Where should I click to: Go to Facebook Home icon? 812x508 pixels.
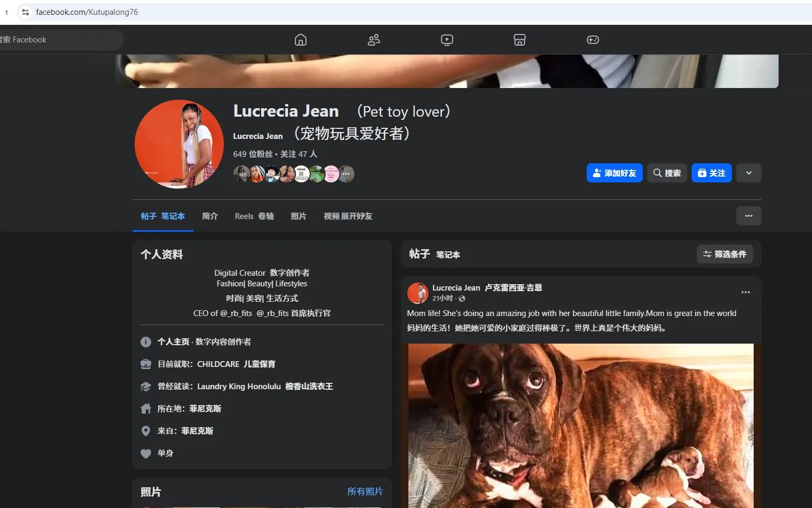tap(301, 40)
